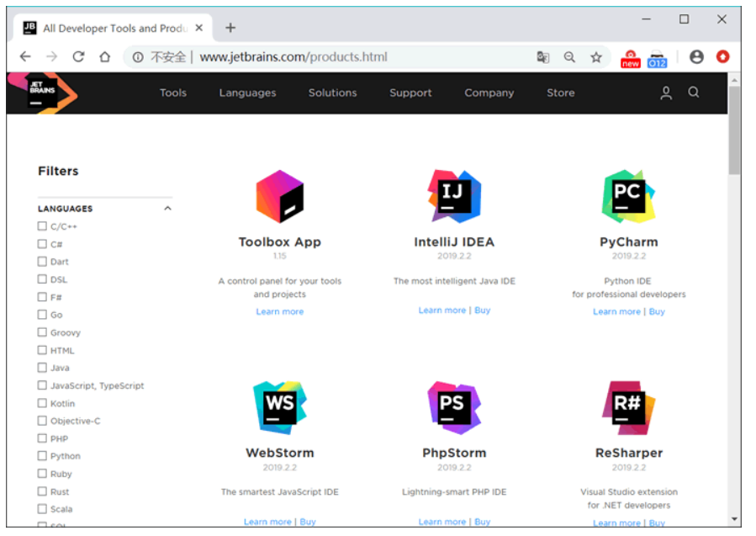The image size is (756, 536).
Task: Click the scrollbar down arrow
Action: pyautogui.click(x=734, y=519)
